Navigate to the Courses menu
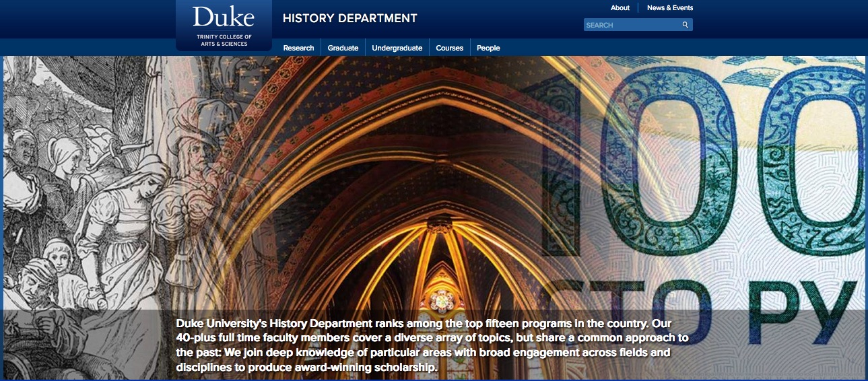 click(449, 48)
